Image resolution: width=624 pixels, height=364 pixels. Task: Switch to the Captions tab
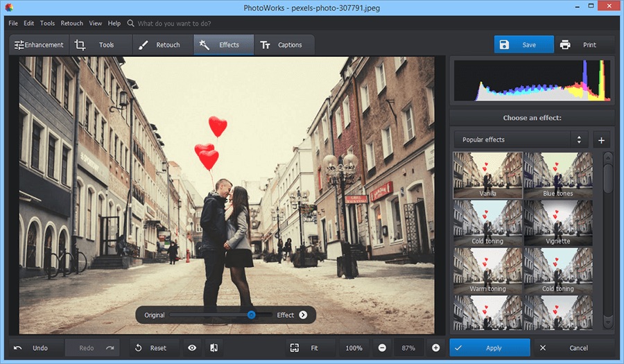point(281,45)
